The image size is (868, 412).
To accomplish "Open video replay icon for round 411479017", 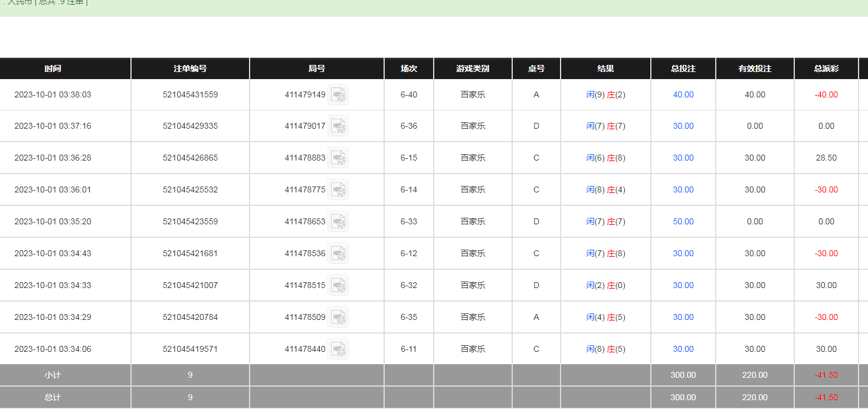I will coord(338,126).
